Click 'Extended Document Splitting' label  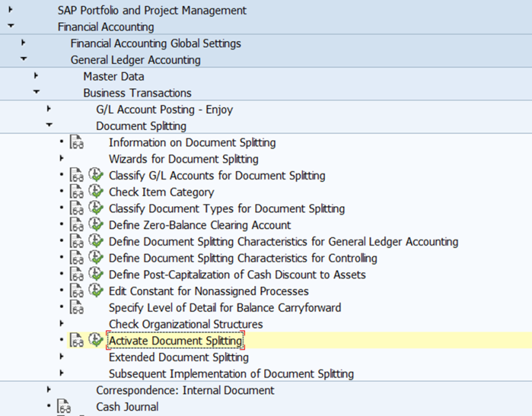178,358
